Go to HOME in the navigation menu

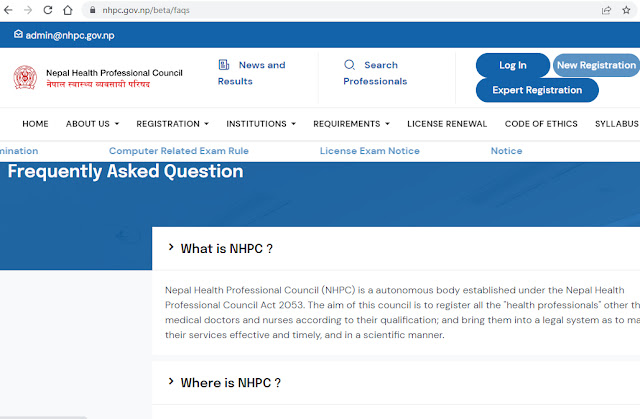[36, 124]
